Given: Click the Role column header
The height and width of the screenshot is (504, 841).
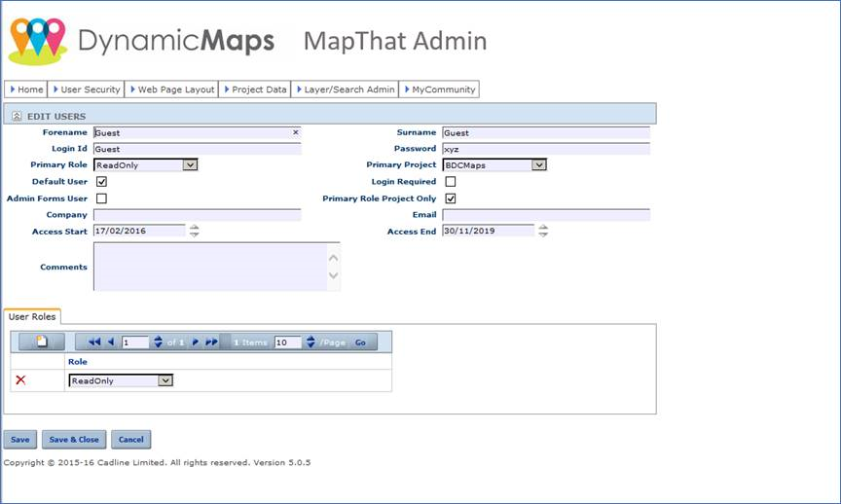Looking at the screenshot, I should [78, 361].
